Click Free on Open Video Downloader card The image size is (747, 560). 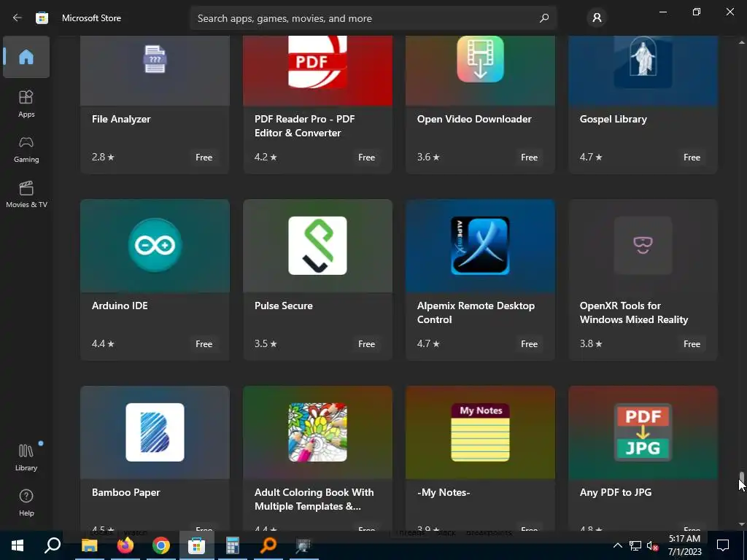tap(530, 157)
